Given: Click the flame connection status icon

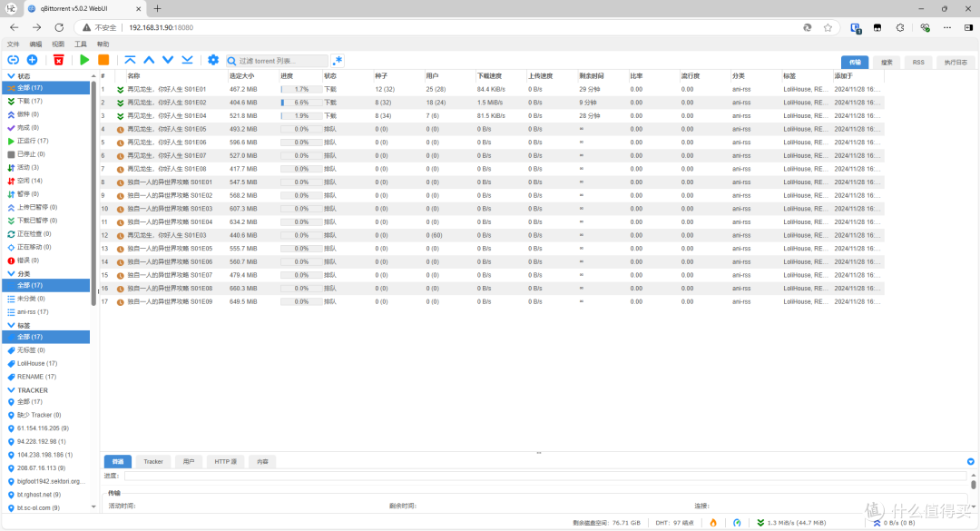Looking at the screenshot, I should coord(713,523).
